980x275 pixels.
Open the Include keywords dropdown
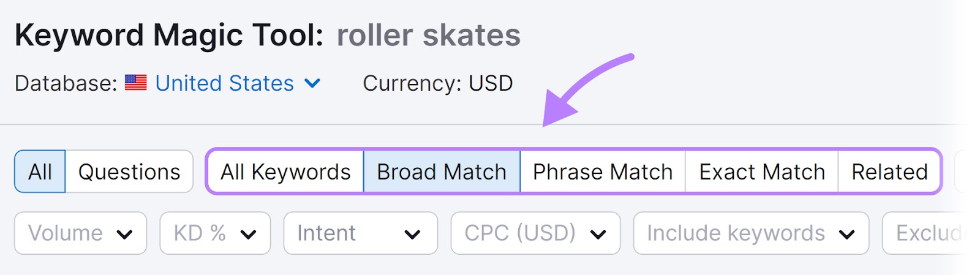(x=750, y=233)
